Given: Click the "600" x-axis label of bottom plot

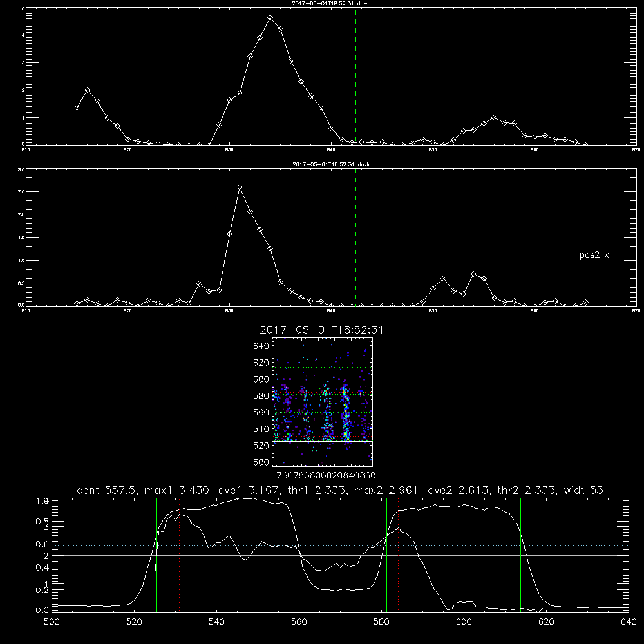Looking at the screenshot, I should 464,622.
